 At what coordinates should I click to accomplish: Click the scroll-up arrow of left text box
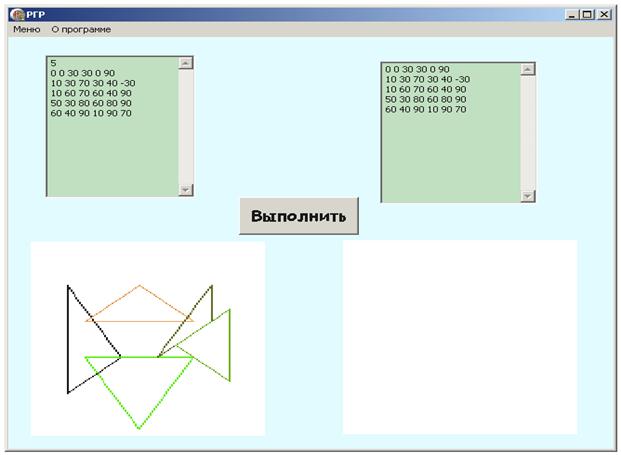click(185, 63)
